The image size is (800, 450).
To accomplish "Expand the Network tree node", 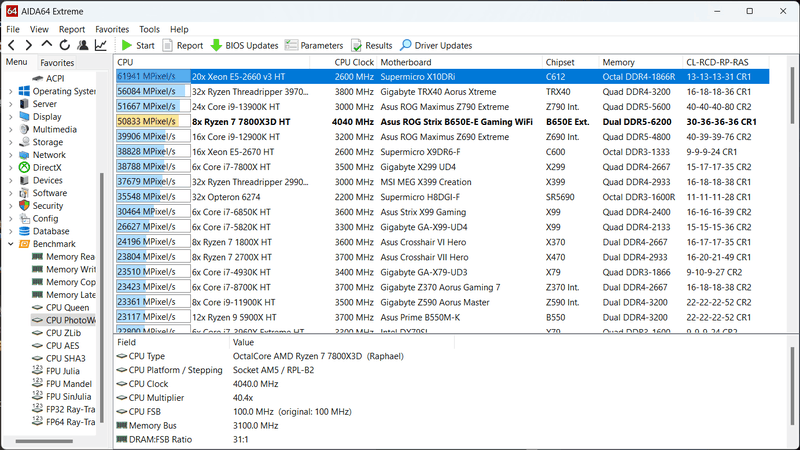I will pyautogui.click(x=10, y=155).
